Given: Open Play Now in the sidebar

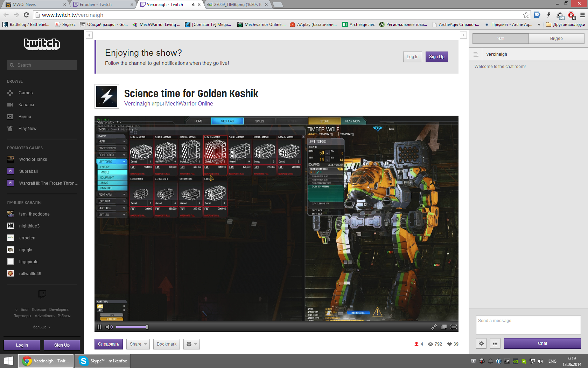Looking at the screenshot, I should 27,129.
